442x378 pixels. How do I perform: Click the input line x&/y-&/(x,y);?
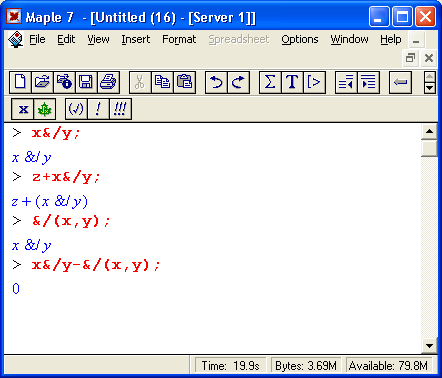point(96,265)
